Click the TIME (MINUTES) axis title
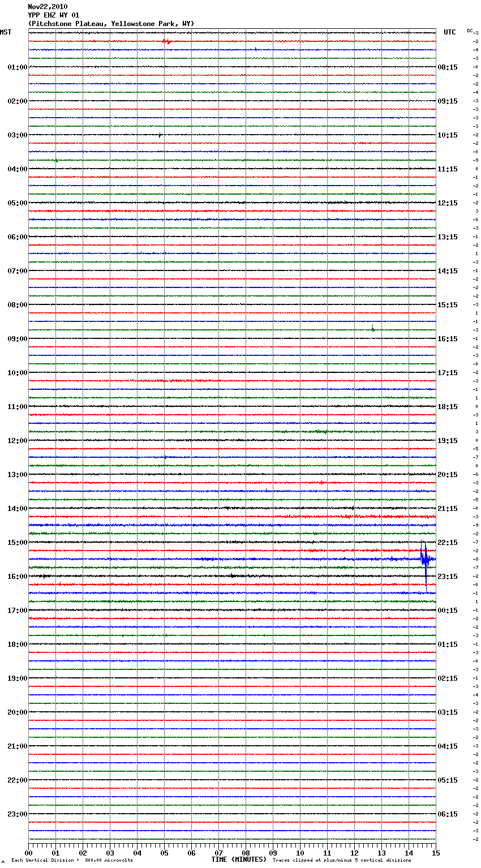481x868 pixels. click(x=239, y=860)
